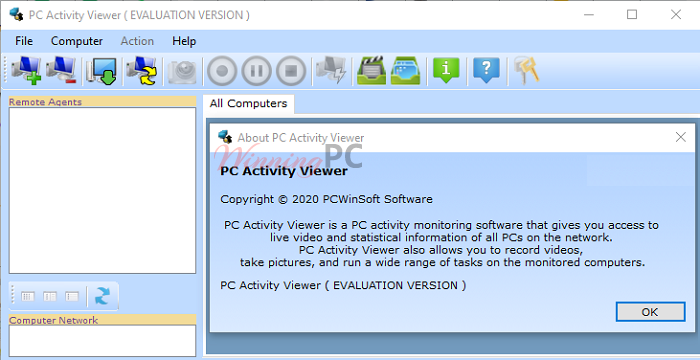Image resolution: width=700 pixels, height=360 pixels.
Task: Select the All Computers tab
Action: 248,104
